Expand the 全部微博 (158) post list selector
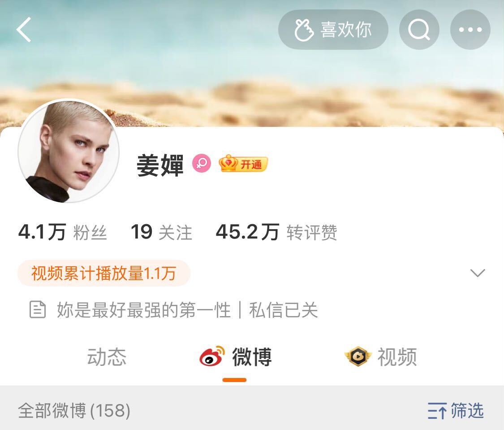The height and width of the screenshot is (430, 504). 74,411
